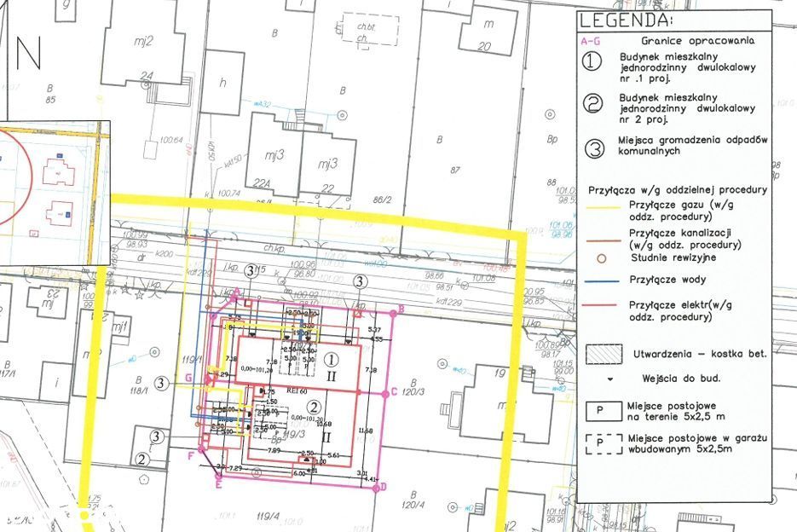Click the mj1 building label
The height and width of the screenshot is (532, 797).
coord(120,327)
